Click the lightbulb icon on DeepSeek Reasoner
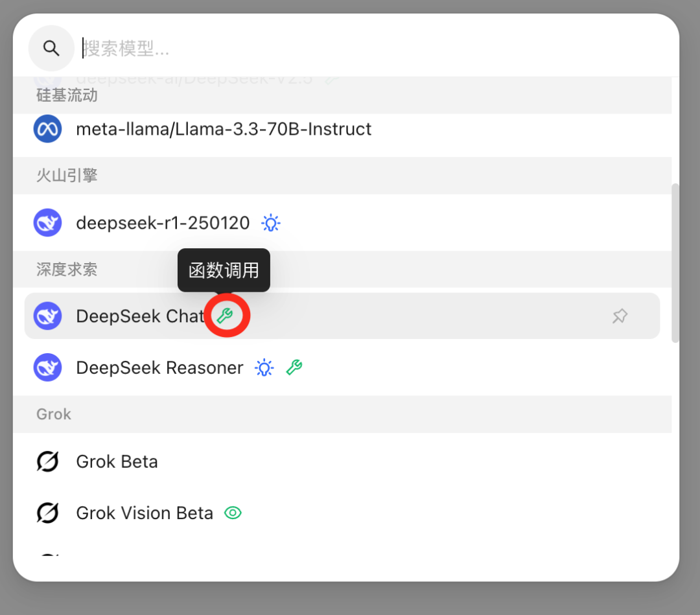This screenshot has height=615, width=700. 264,368
